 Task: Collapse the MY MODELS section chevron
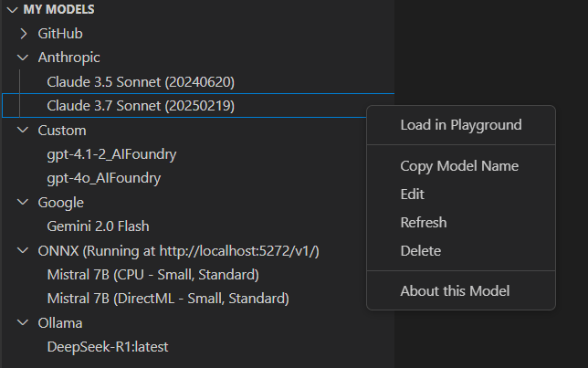(x=11, y=9)
